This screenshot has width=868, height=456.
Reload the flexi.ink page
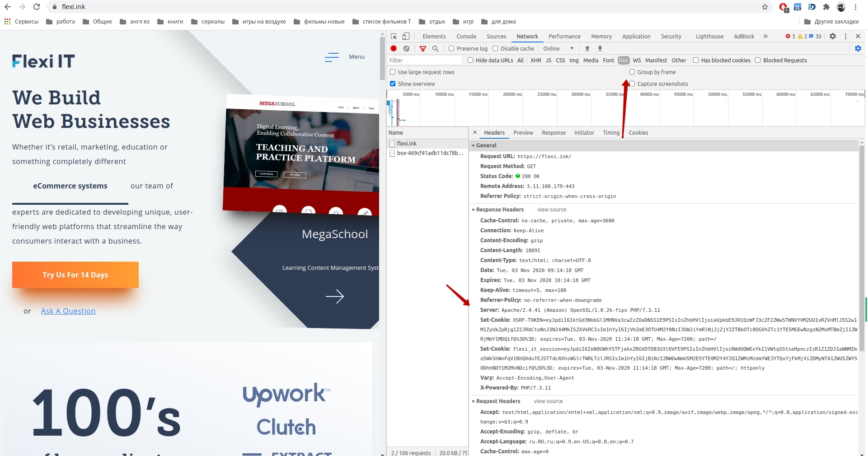[x=37, y=7]
